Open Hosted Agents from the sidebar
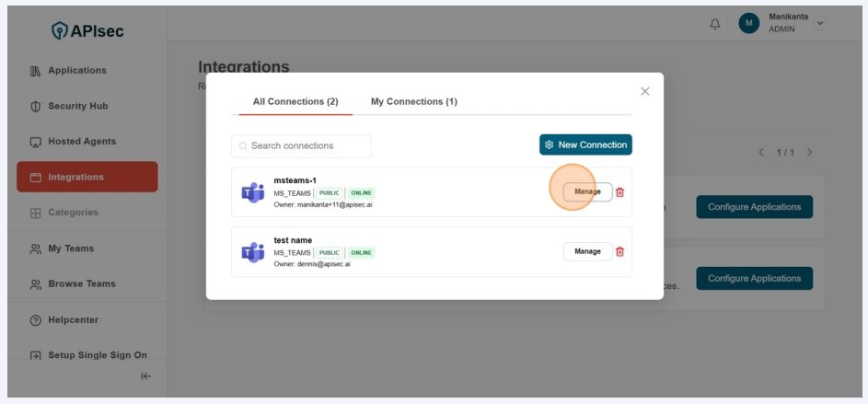The height and width of the screenshot is (404, 868). [82, 142]
